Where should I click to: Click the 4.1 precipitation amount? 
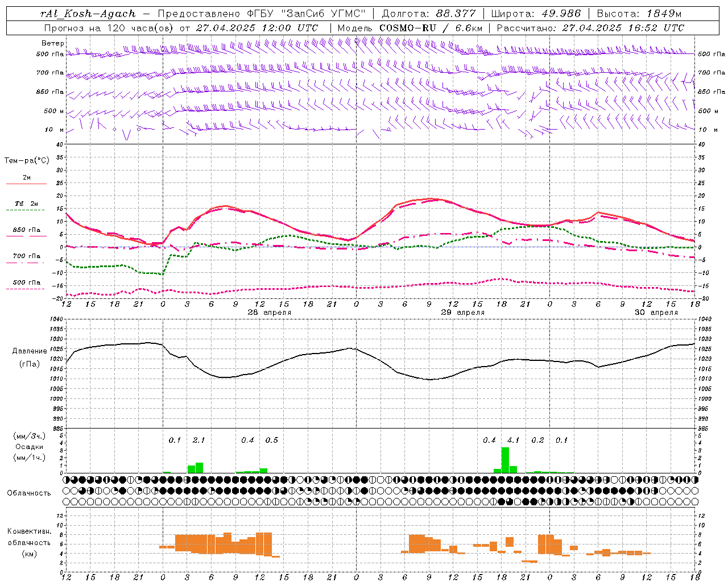pyautogui.click(x=514, y=440)
